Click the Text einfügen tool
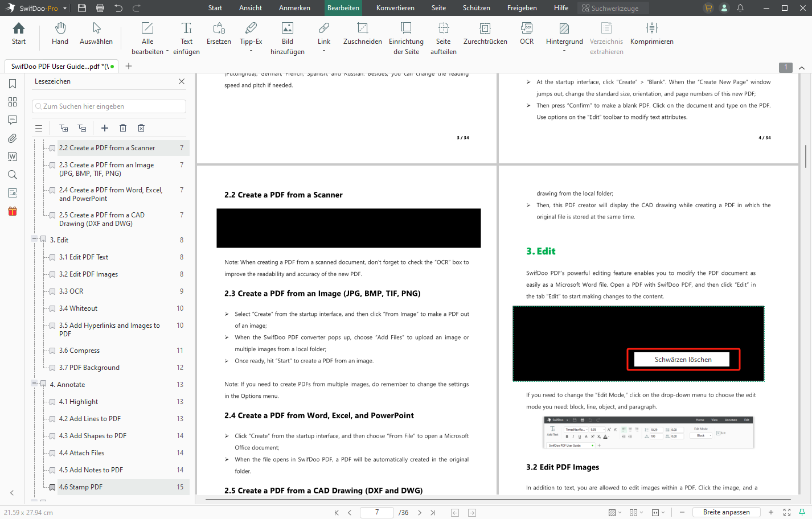Image resolution: width=812 pixels, height=519 pixels. click(x=186, y=39)
